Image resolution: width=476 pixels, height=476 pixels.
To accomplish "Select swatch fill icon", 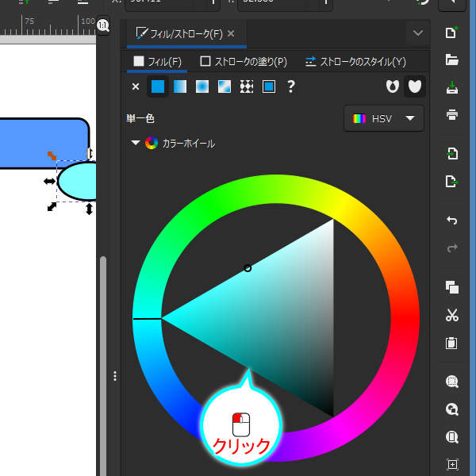I will pyautogui.click(x=269, y=86).
